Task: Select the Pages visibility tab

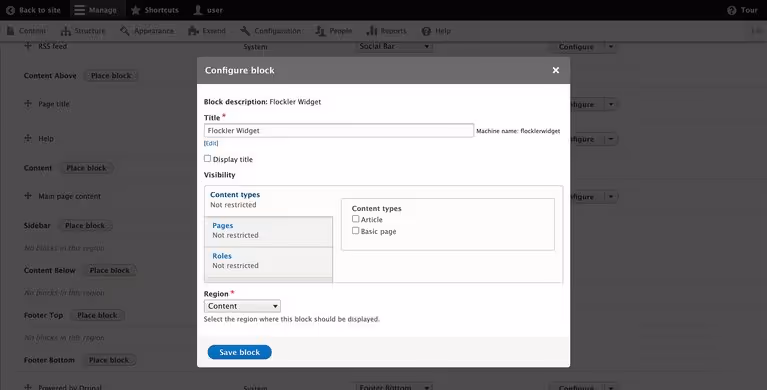Action: [x=269, y=231]
